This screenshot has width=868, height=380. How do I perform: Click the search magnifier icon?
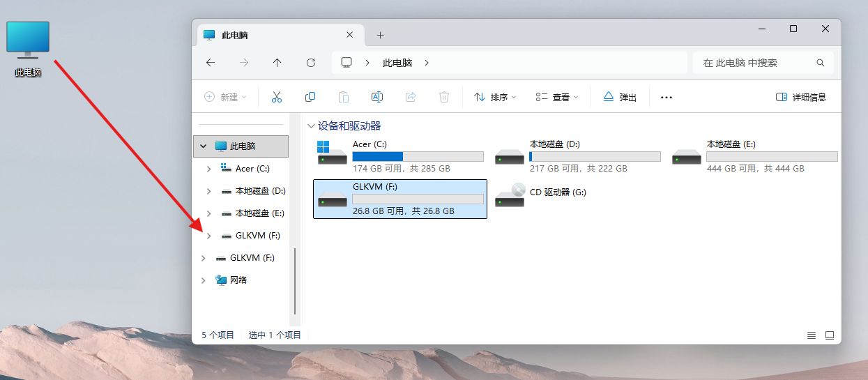point(821,63)
